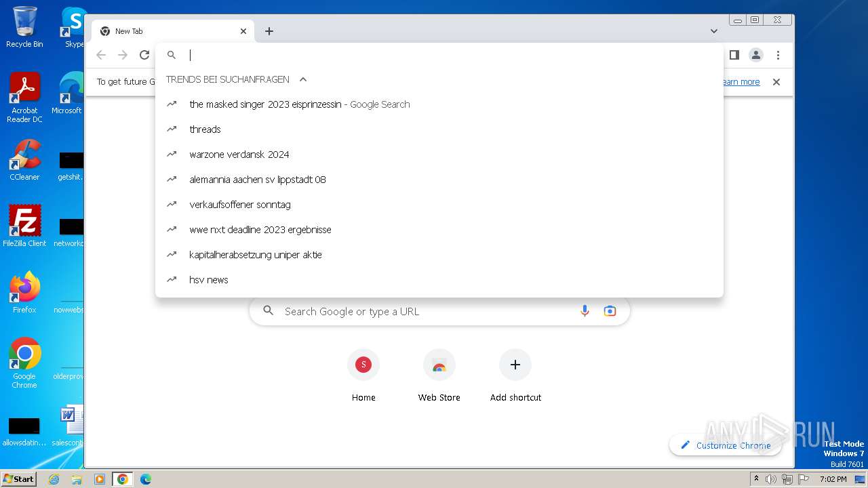Select suggestion hsv news

click(439, 280)
